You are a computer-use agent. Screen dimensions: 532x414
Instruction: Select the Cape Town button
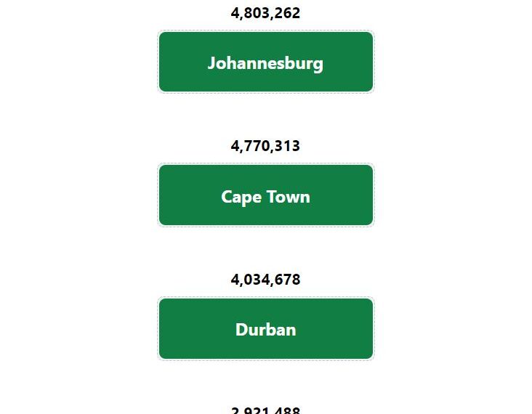(x=266, y=195)
